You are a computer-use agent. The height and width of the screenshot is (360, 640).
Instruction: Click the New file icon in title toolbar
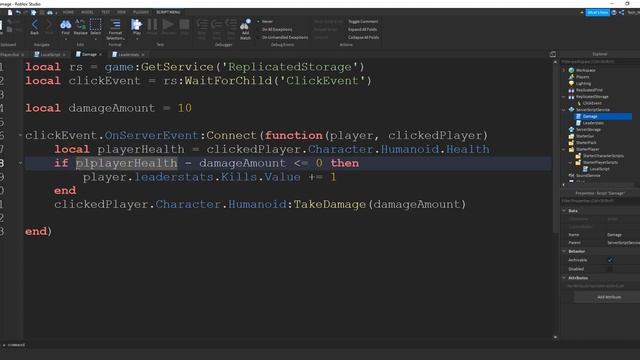click(x=10, y=13)
